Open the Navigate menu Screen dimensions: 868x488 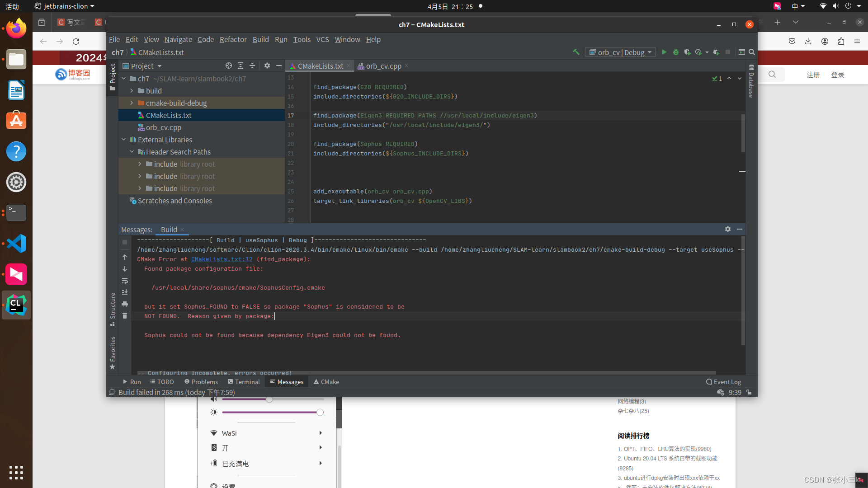pyautogui.click(x=178, y=39)
